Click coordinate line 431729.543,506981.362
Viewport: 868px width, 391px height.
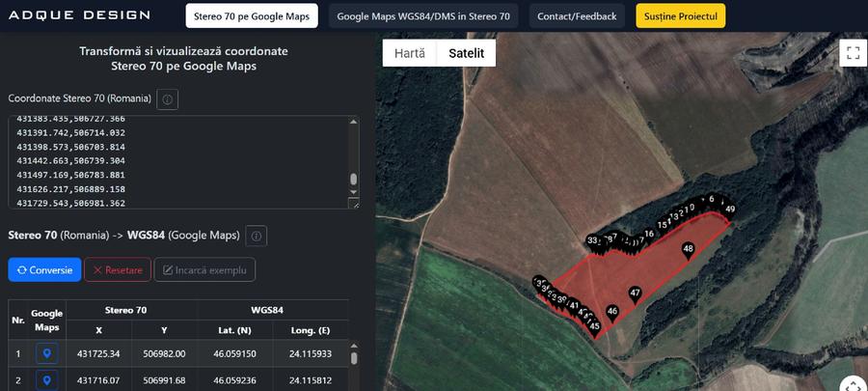click(x=70, y=204)
